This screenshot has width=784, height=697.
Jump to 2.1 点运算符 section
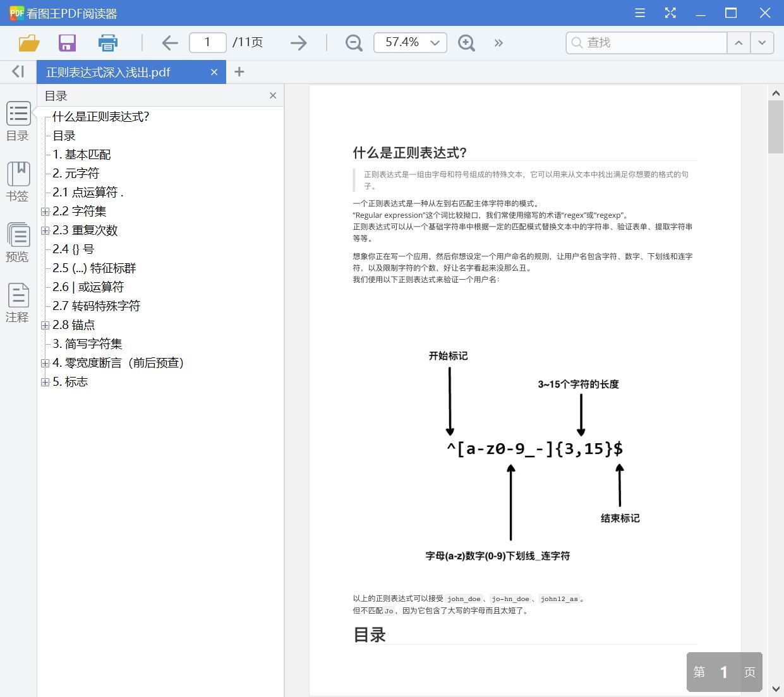click(x=88, y=192)
